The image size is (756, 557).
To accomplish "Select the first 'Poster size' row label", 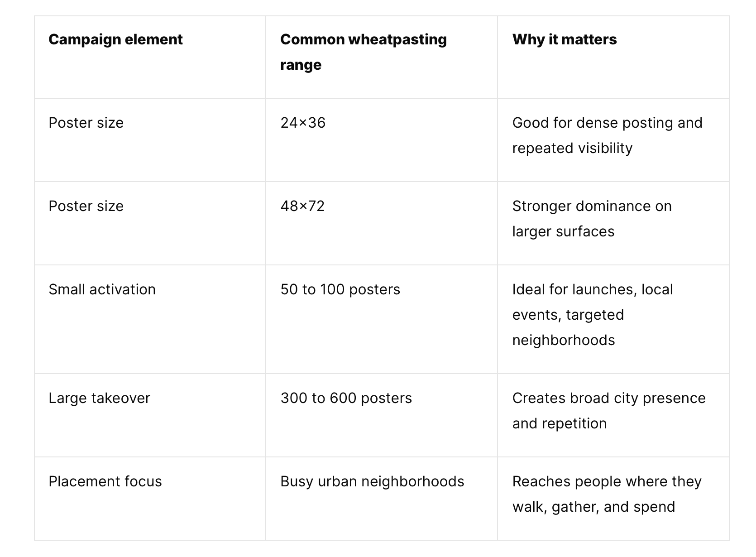I will 86,123.
